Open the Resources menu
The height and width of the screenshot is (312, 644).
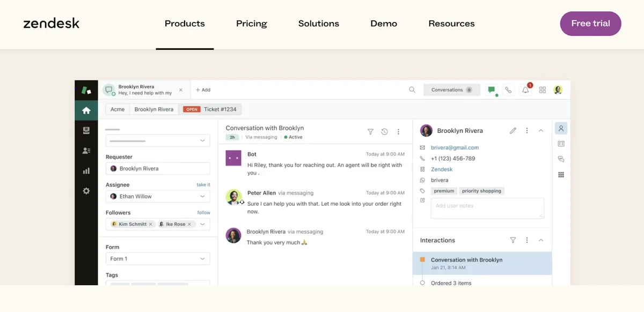tap(451, 24)
